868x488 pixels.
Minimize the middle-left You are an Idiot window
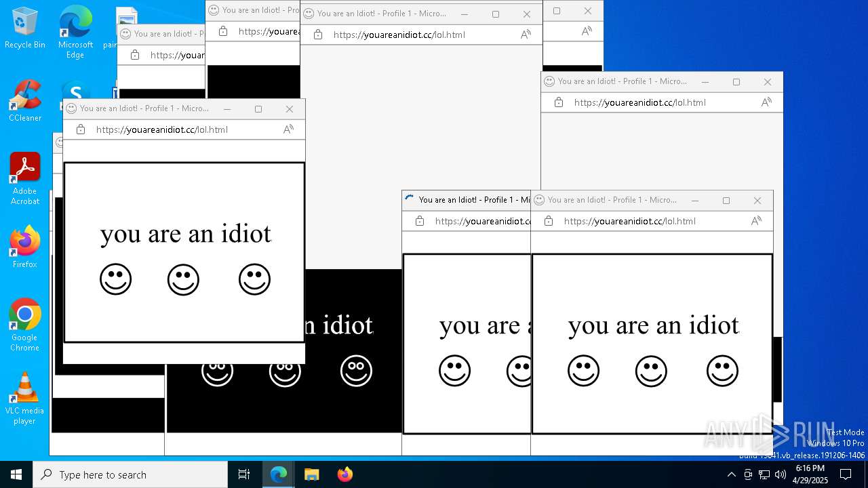coord(227,109)
